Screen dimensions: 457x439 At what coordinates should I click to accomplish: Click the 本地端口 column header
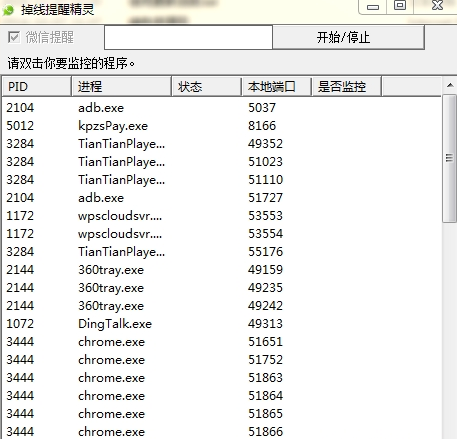(x=276, y=87)
